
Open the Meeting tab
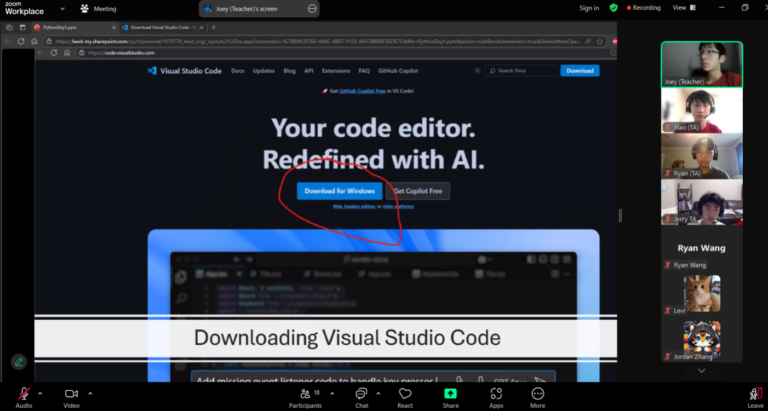(x=98, y=8)
